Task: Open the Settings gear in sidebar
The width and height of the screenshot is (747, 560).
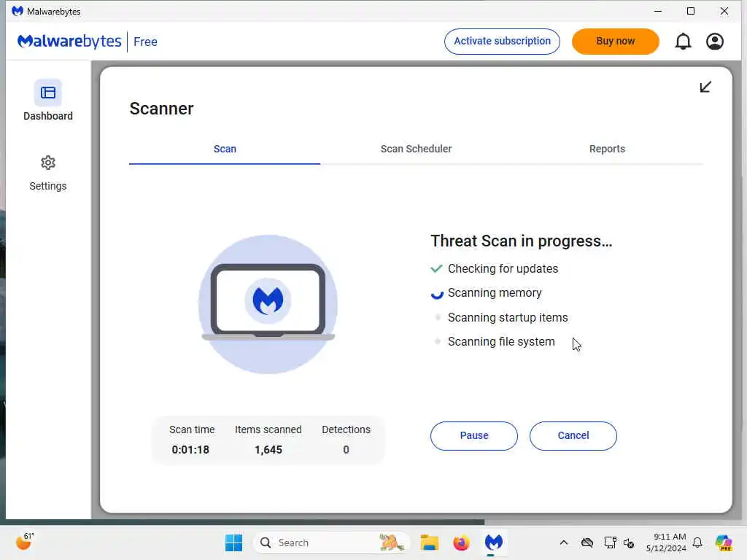Action: coord(47,163)
